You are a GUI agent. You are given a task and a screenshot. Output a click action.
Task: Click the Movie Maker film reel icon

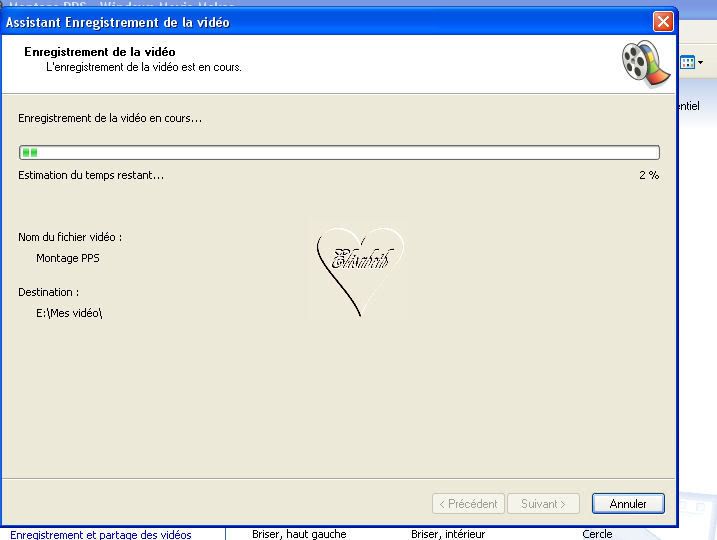click(x=646, y=64)
